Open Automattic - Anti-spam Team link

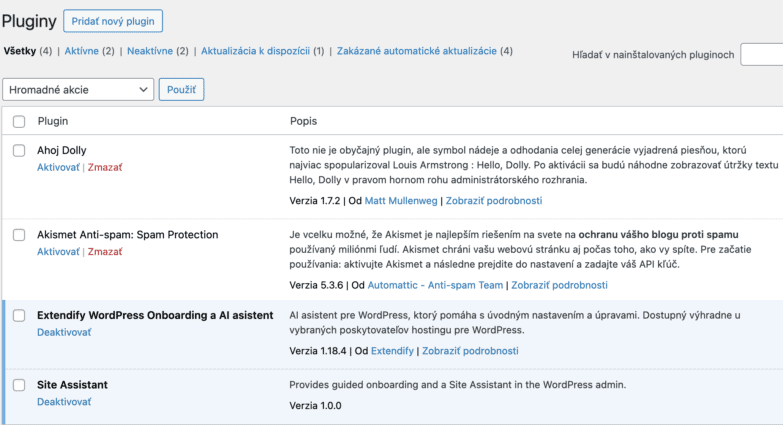pyautogui.click(x=435, y=285)
